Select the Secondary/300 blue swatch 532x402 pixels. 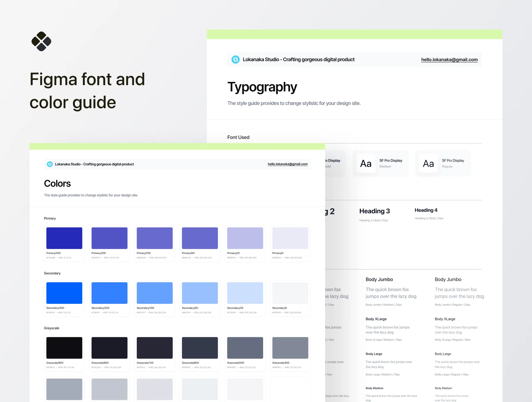point(64,293)
